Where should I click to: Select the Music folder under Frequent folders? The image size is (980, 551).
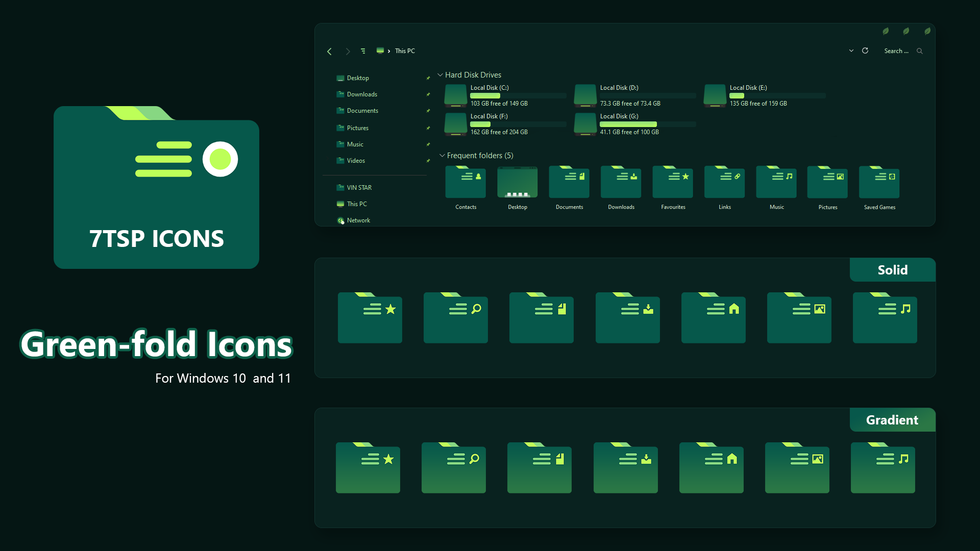coord(776,182)
